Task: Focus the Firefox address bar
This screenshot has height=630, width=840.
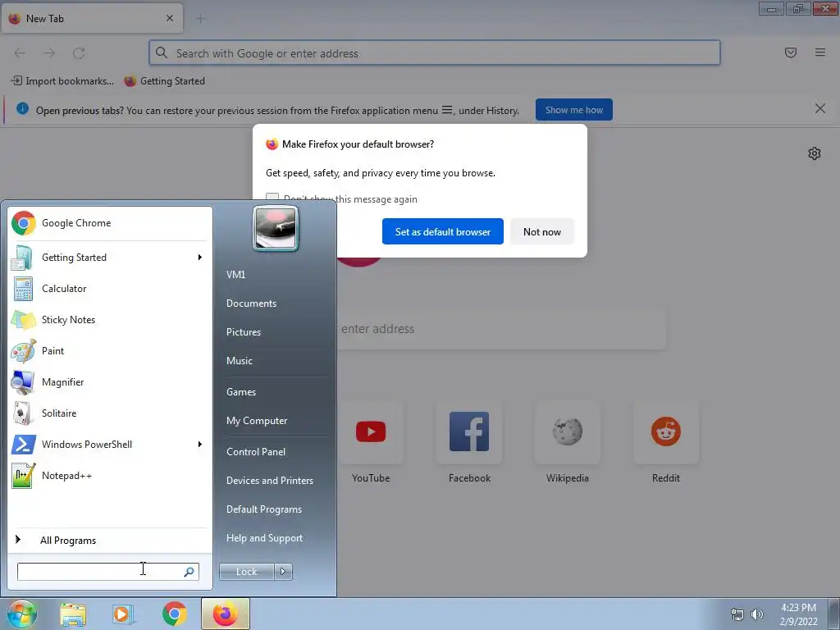Action: click(435, 52)
